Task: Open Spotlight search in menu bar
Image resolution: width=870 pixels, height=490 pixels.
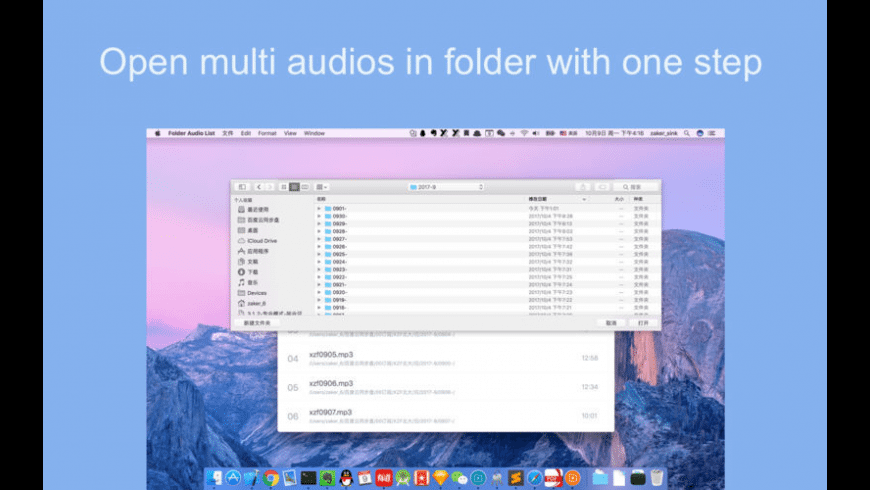Action: 687,133
